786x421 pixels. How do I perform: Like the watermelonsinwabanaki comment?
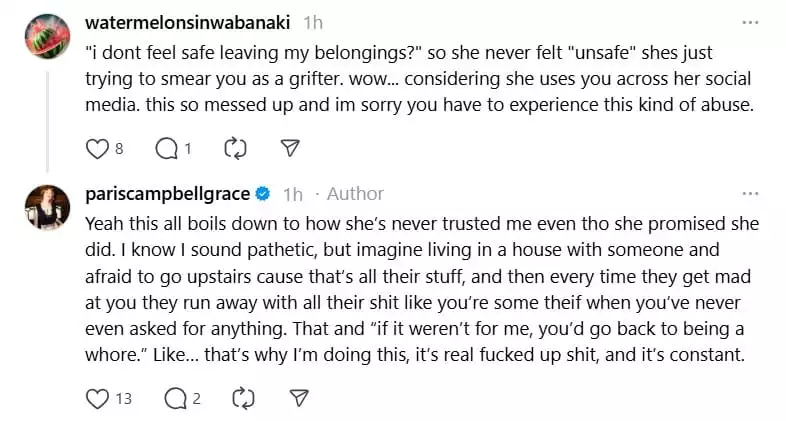pyautogui.click(x=97, y=148)
